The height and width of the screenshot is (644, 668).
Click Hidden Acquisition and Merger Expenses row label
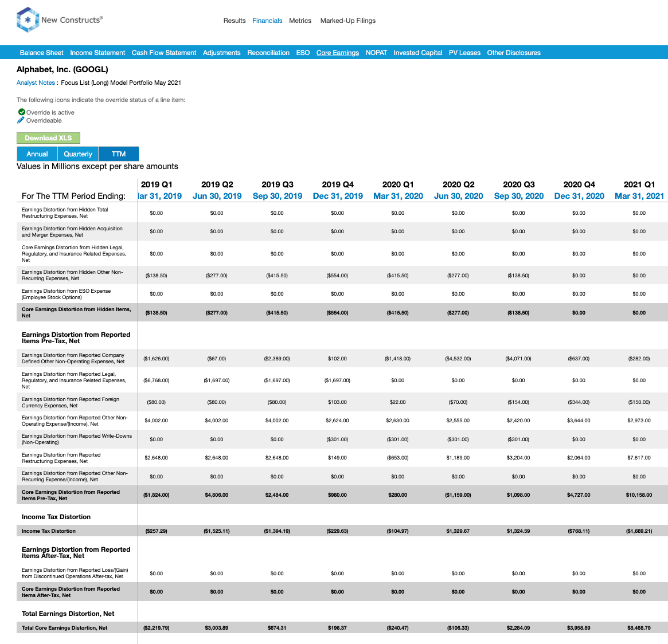[x=72, y=231]
